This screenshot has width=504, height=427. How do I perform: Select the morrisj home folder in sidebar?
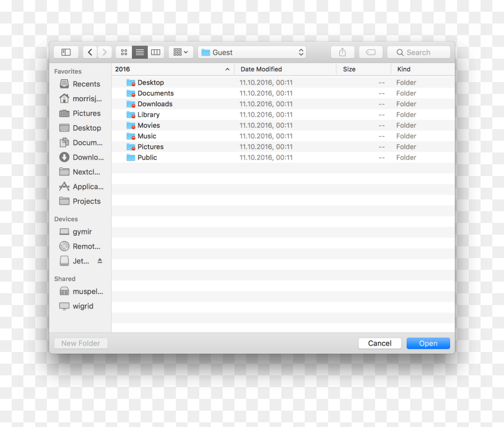coord(80,99)
